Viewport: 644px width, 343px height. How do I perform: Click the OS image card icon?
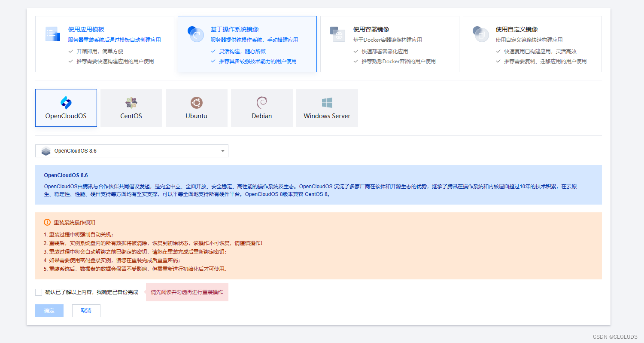click(196, 34)
